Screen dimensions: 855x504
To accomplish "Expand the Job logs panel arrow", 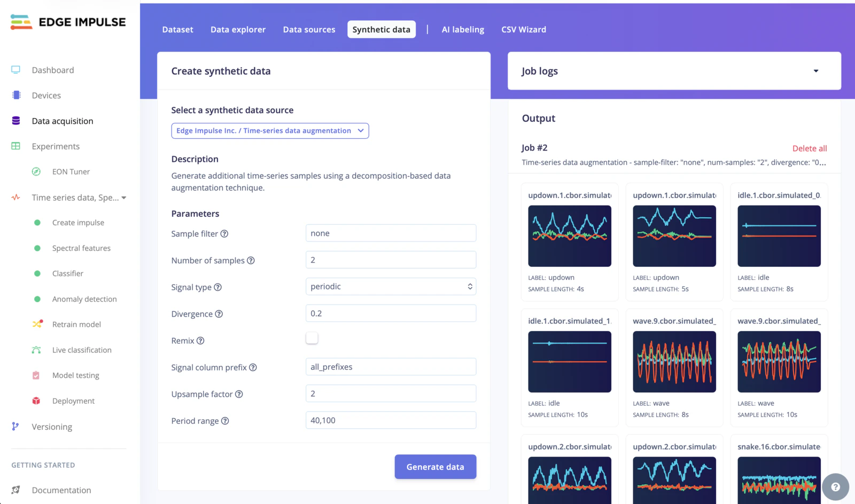I will [815, 71].
